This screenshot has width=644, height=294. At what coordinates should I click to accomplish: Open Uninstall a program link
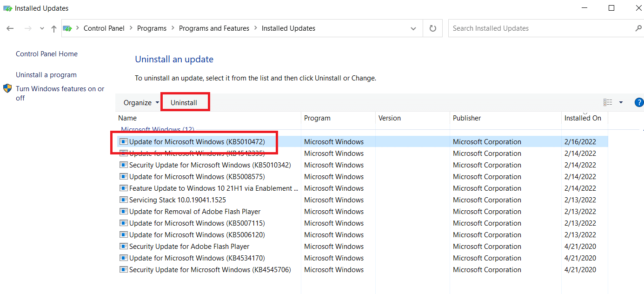46,75
